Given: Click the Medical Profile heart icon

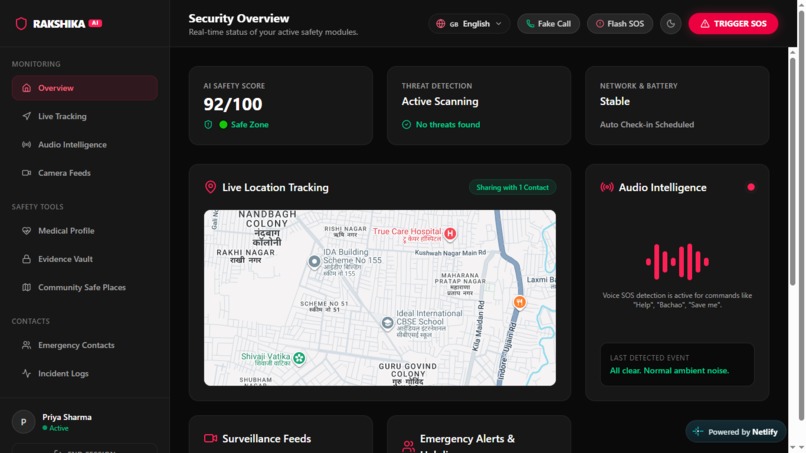Looking at the screenshot, I should point(26,231).
